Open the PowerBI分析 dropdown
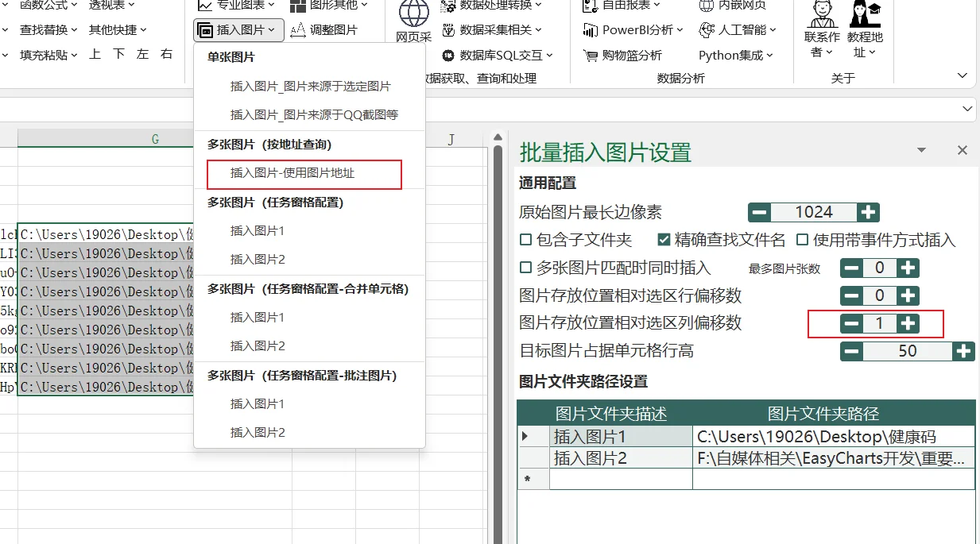This screenshot has width=980, height=544. [633, 30]
